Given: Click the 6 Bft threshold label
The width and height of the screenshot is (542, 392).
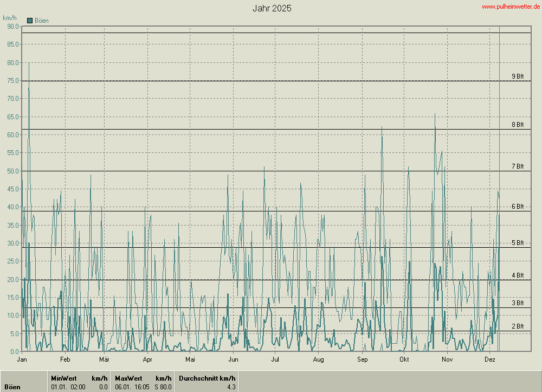Looking at the screenshot, I should (518, 207).
